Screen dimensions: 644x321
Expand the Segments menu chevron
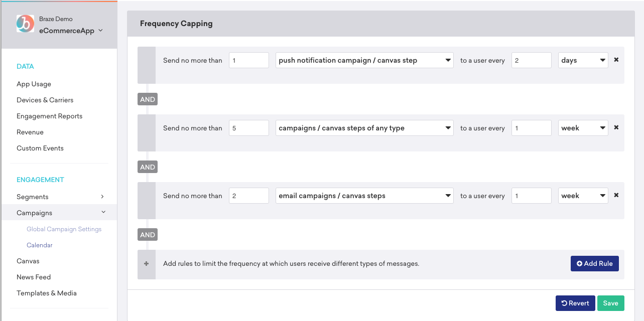[102, 197]
